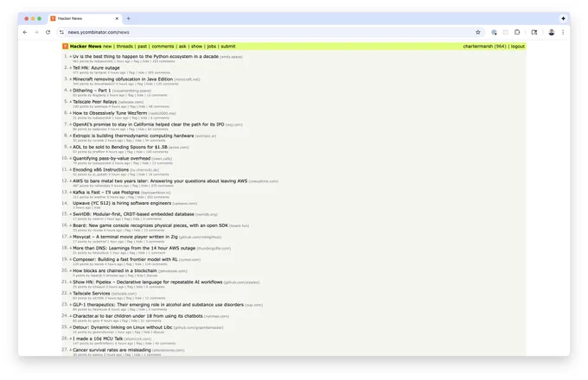Upvote the Composer frontier model story
The height and width of the screenshot is (380, 588).
click(70, 259)
